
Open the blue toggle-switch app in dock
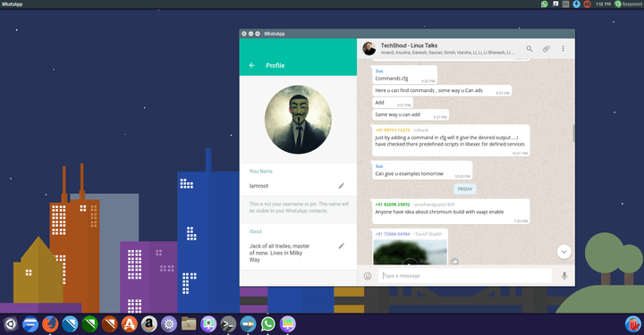click(248, 324)
